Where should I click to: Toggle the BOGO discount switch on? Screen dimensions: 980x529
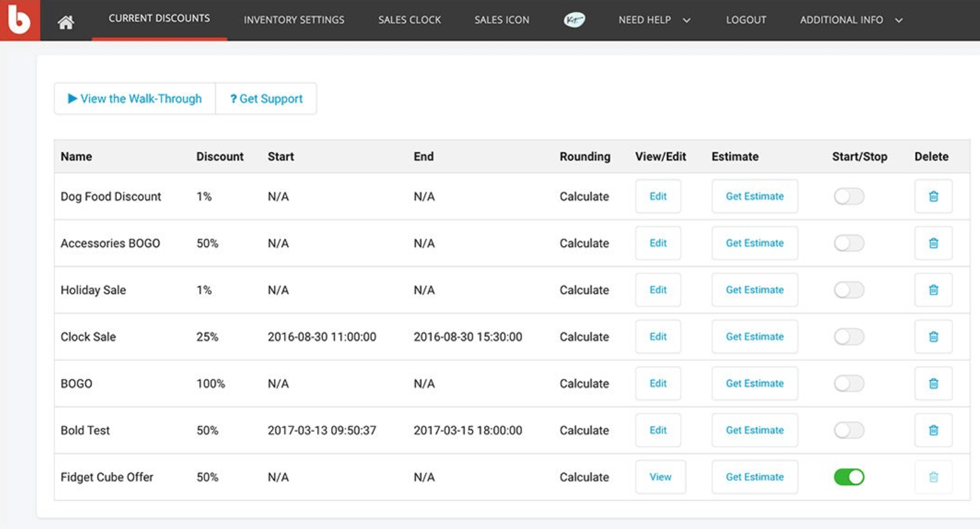tap(849, 384)
